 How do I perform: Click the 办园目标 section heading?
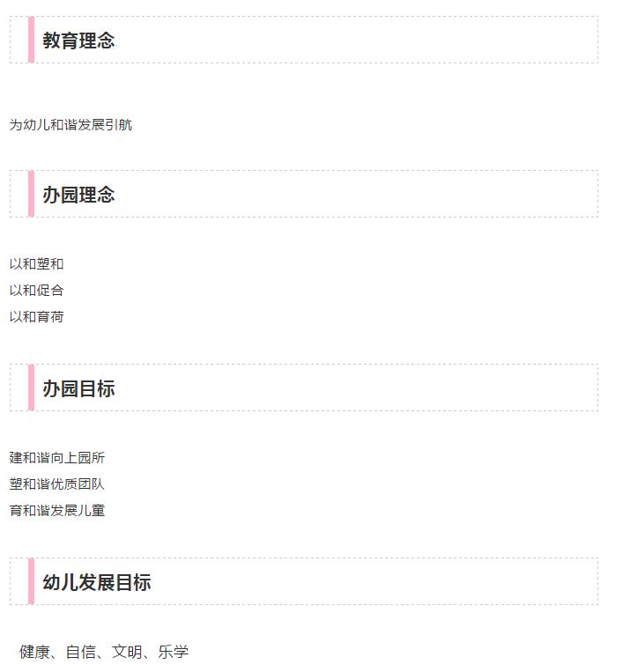tap(78, 388)
